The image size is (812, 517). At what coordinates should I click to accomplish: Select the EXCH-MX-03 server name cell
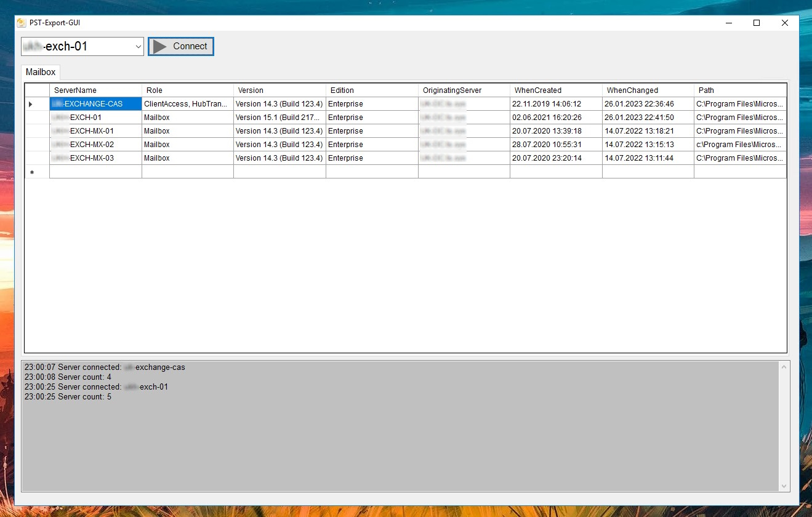[x=95, y=158]
